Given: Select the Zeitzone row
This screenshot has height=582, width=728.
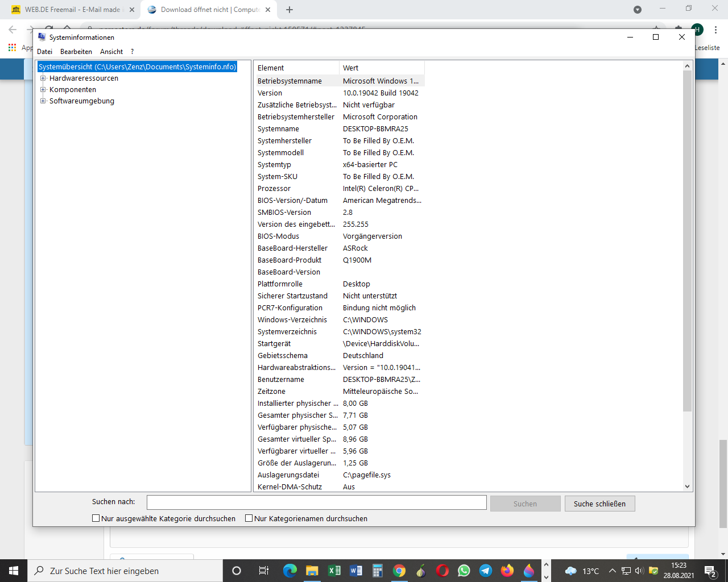Looking at the screenshot, I should pos(340,392).
